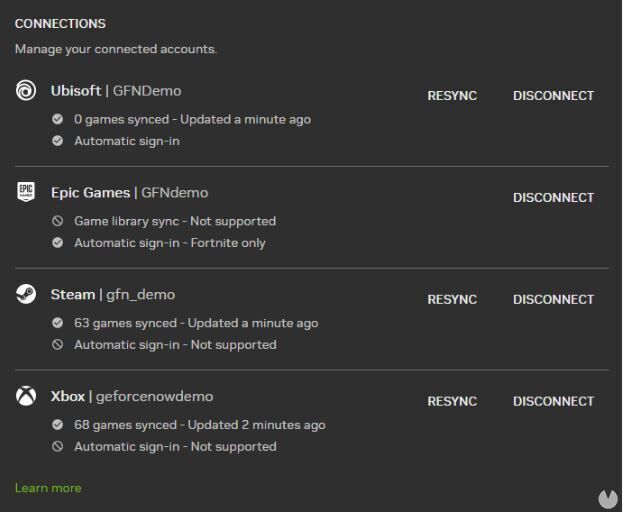Disconnect the Ubisoft account

click(x=553, y=96)
